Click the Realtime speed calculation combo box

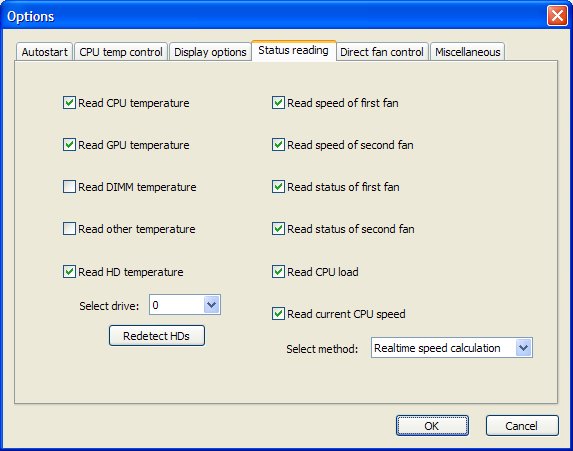point(452,348)
